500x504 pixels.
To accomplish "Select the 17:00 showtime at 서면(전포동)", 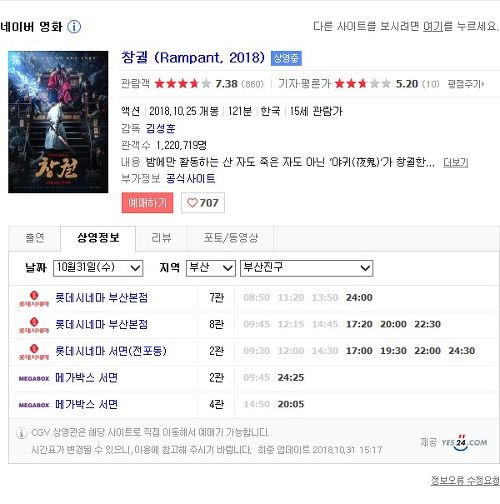I will [359, 351].
